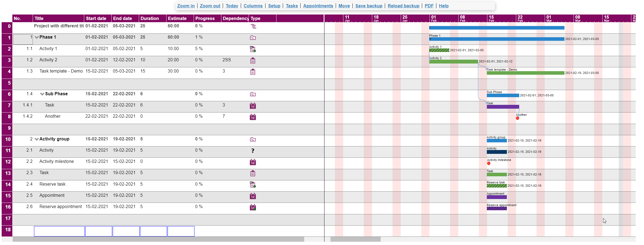
Task: Collapse the Sub Phase group
Action: [x=42, y=94]
